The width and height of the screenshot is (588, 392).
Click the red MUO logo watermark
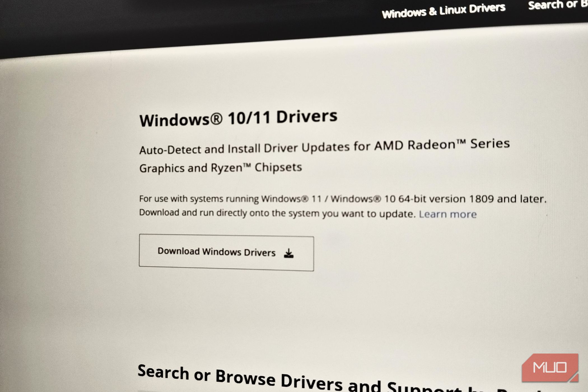point(550,367)
